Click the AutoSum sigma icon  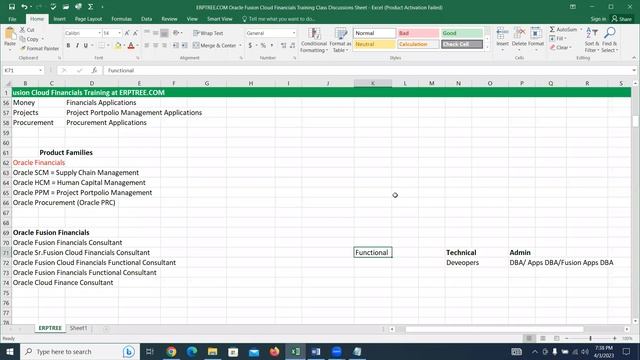coord(552,29)
